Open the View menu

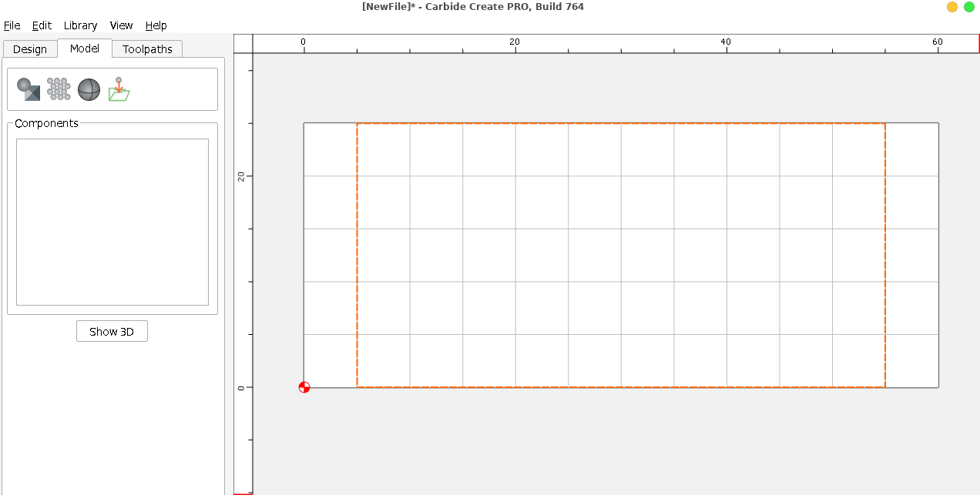[121, 25]
